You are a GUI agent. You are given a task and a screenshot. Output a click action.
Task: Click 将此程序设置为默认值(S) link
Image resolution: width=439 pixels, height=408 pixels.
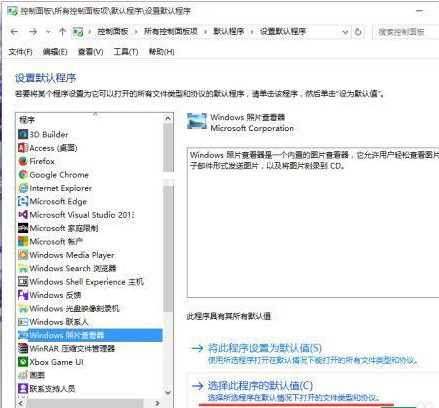(265, 348)
